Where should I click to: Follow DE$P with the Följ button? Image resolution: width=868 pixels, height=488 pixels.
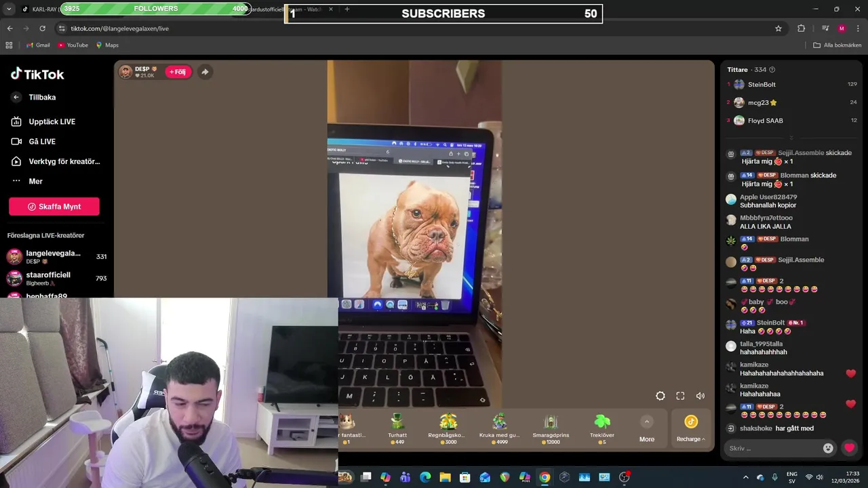178,72
